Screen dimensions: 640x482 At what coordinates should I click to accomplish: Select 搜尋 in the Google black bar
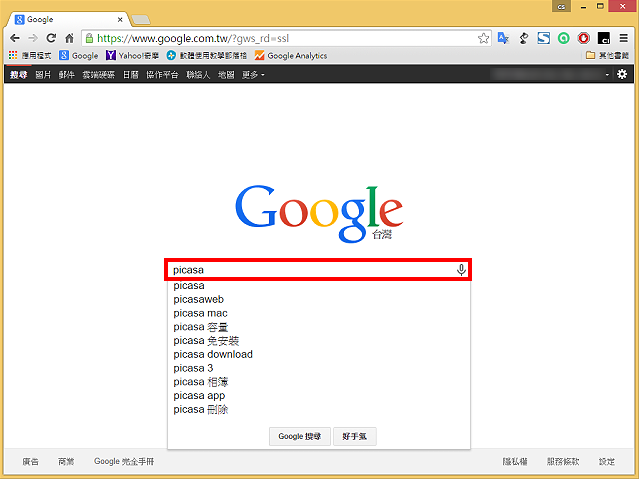tap(18, 75)
